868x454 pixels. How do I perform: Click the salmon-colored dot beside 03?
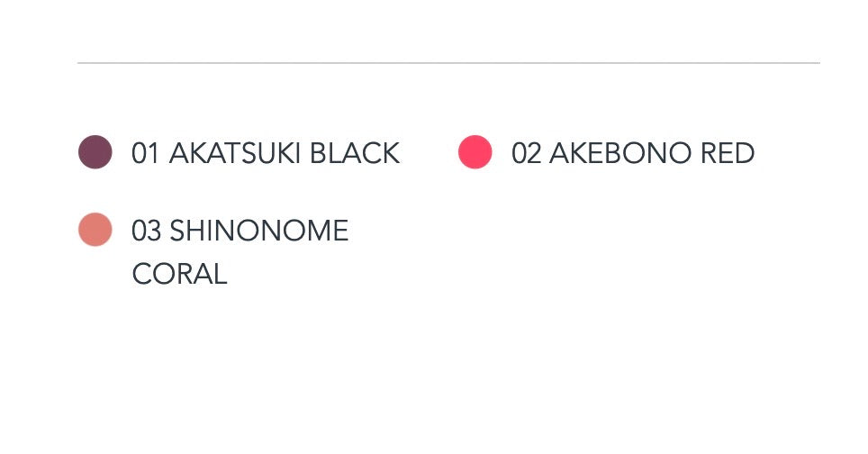(95, 230)
